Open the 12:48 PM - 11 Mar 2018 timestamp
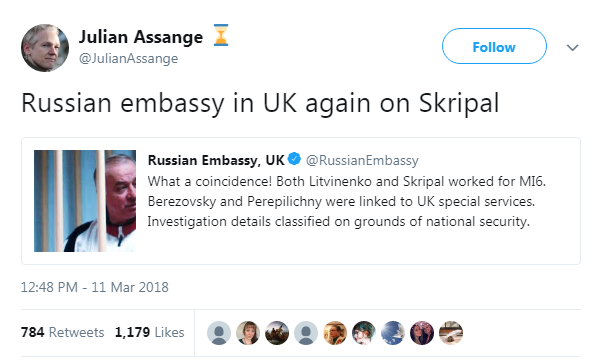 (x=95, y=287)
